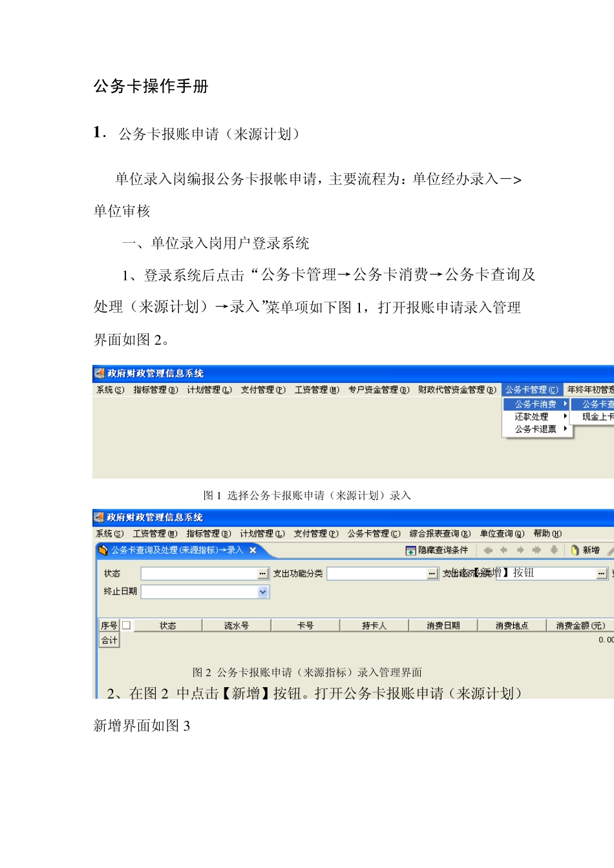Viewport: 614px width, 868px height.
Task: Open 系统(S) menu in figure 2
Action: (110, 534)
